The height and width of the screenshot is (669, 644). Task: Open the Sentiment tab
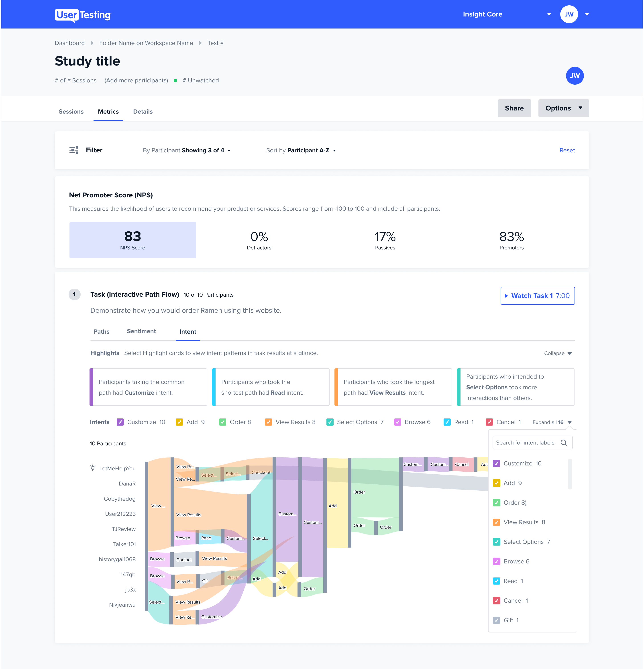tap(141, 331)
